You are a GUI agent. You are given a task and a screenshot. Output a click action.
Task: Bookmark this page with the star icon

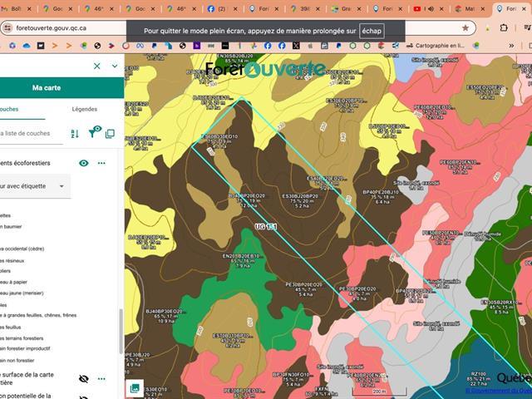tap(465, 28)
